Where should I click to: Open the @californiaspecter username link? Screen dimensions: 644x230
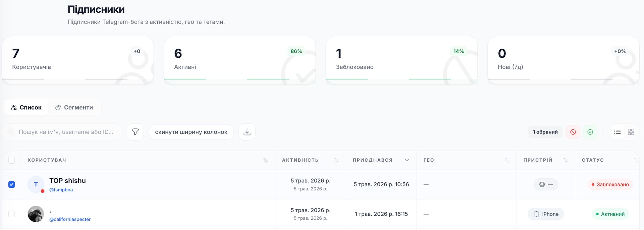(70, 219)
